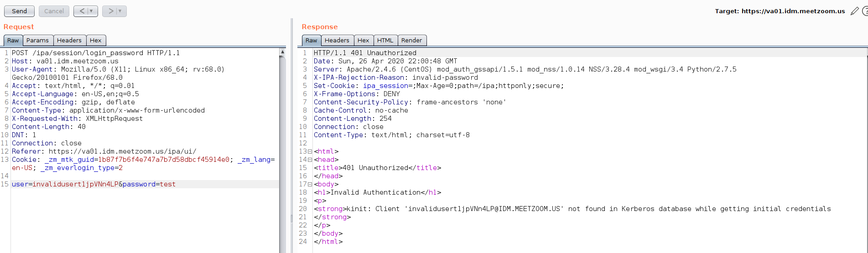Viewport: 868px width, 253px height.
Task: Switch to the response HTML tab
Action: coord(385,40)
